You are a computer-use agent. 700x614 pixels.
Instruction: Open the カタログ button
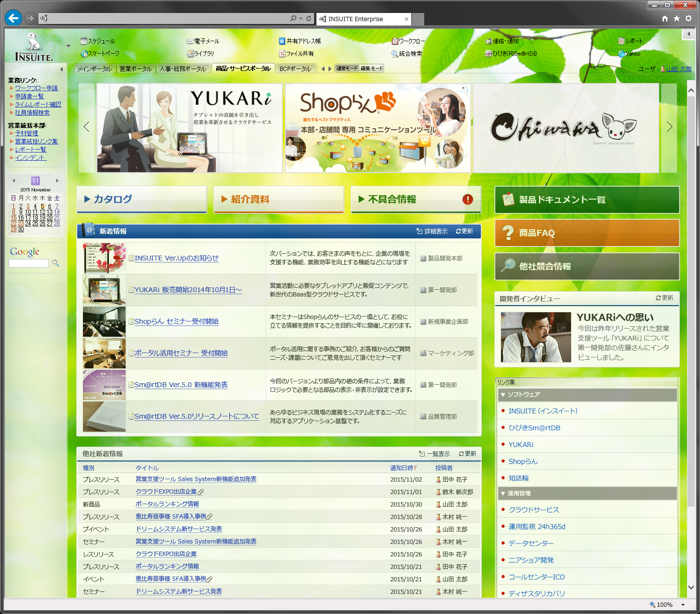(142, 200)
